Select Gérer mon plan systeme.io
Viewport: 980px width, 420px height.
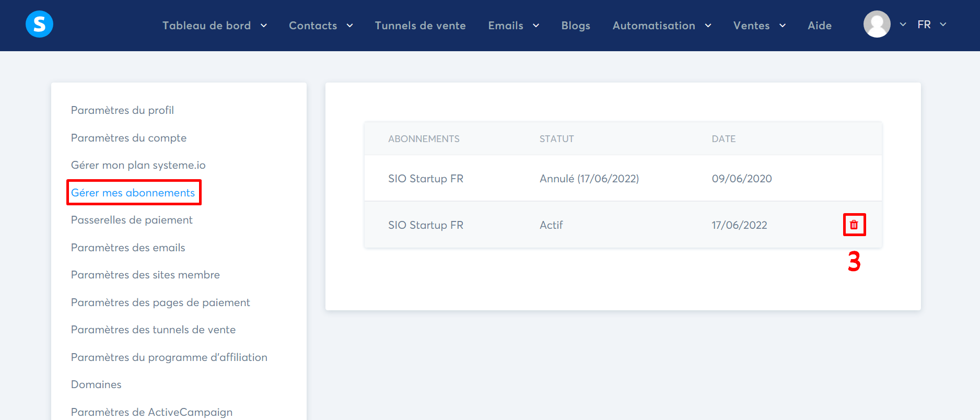point(138,165)
